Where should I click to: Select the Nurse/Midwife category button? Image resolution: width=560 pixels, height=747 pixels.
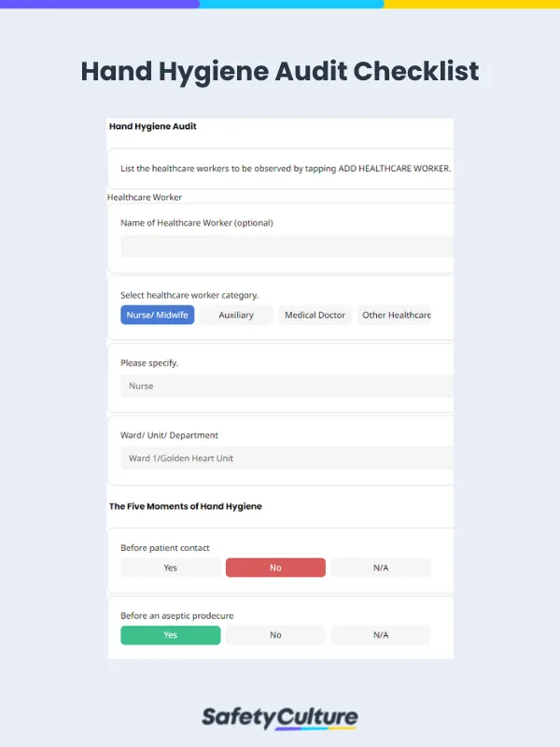pos(157,315)
